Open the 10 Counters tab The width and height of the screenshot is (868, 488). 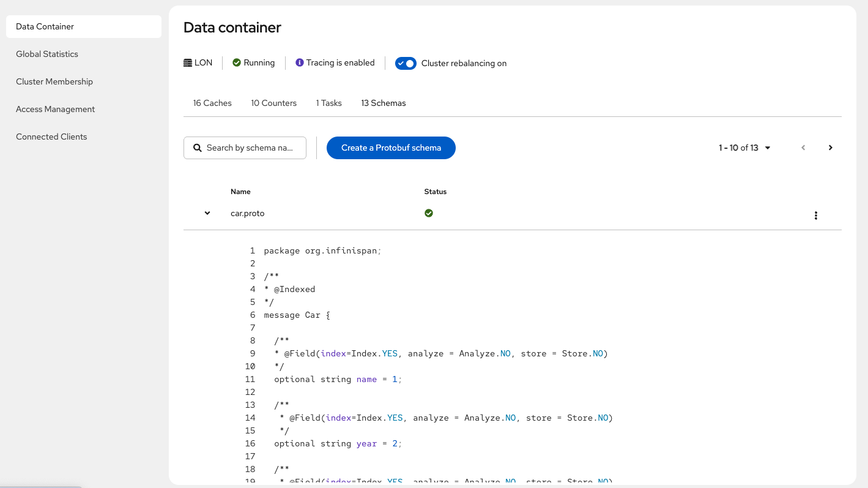(x=273, y=103)
